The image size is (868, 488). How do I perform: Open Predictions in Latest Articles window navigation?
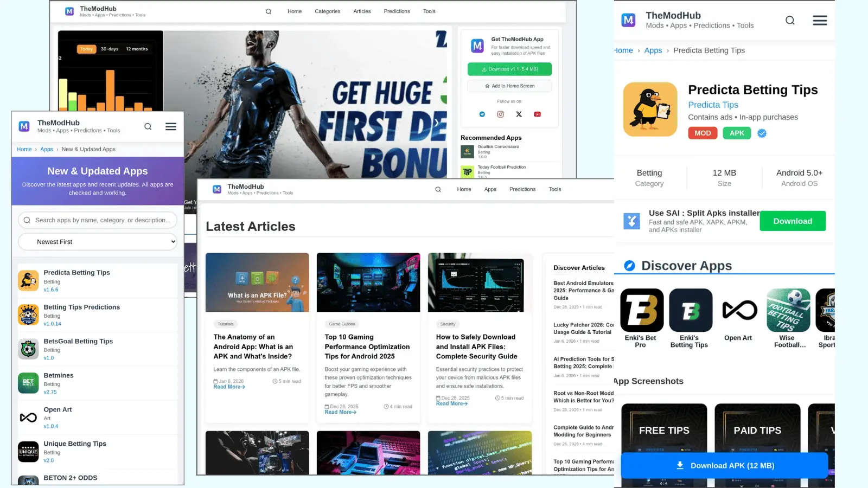522,189
